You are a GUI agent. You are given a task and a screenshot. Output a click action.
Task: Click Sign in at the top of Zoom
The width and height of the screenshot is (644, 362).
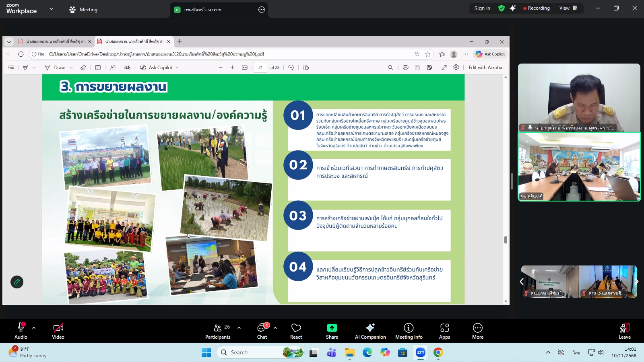[482, 8]
